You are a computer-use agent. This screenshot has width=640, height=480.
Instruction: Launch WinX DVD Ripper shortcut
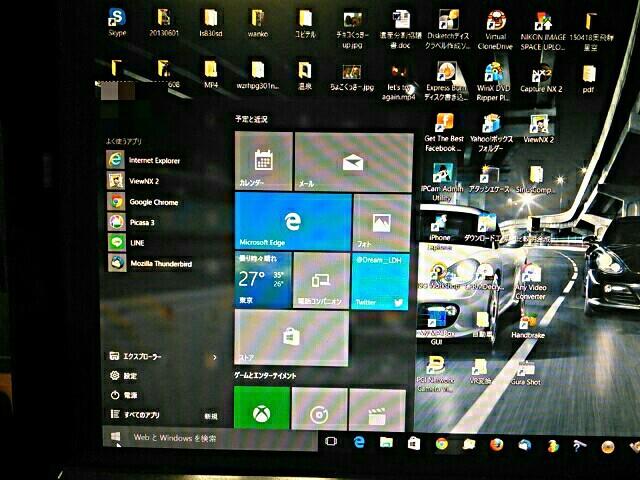click(493, 82)
